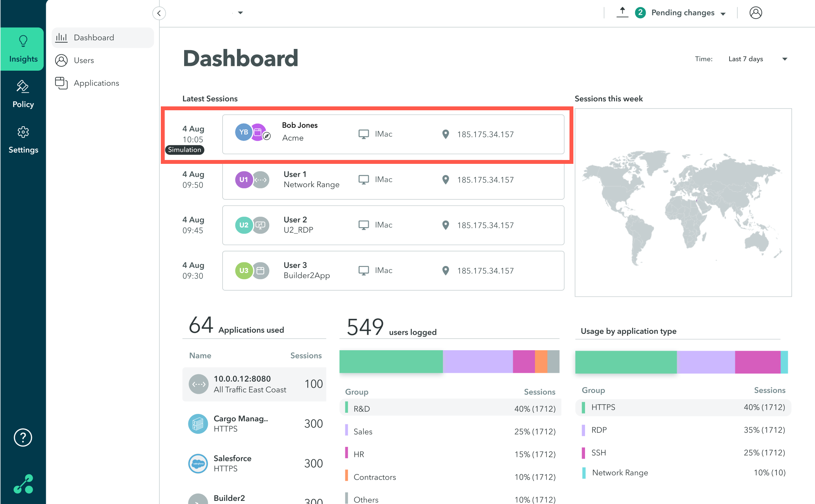
Task: Click the U2 avatar for User 2
Action: (244, 225)
